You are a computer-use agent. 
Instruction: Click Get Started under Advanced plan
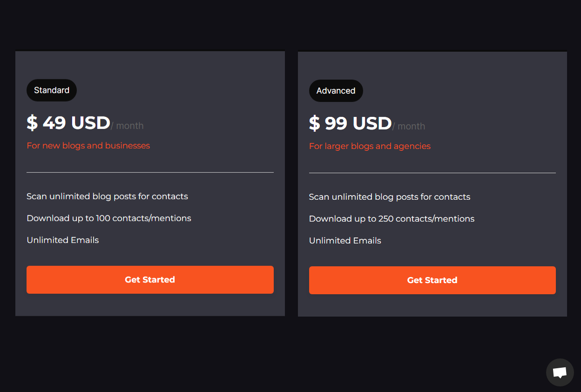coord(432,280)
